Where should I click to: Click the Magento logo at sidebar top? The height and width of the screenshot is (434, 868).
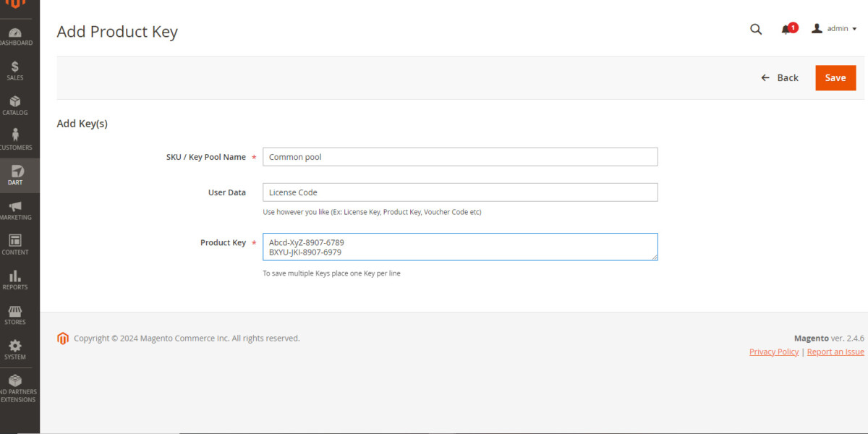tap(15, 4)
